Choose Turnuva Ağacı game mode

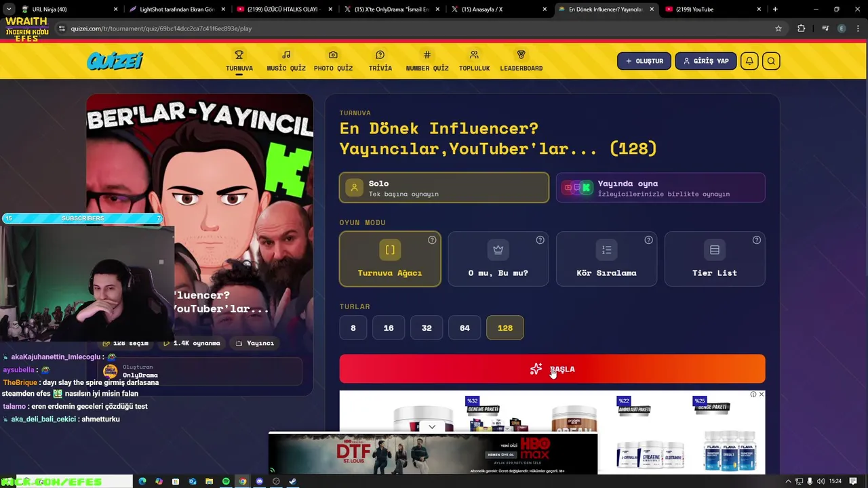390,259
